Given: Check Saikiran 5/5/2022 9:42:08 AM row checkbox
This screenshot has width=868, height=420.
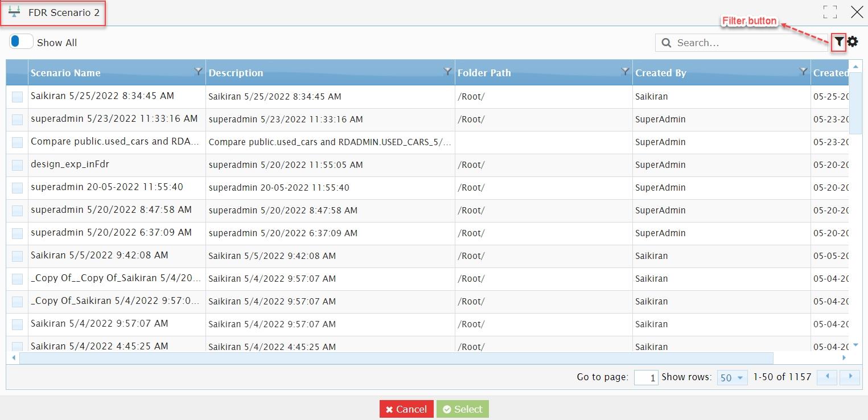Looking at the screenshot, I should (x=17, y=256).
